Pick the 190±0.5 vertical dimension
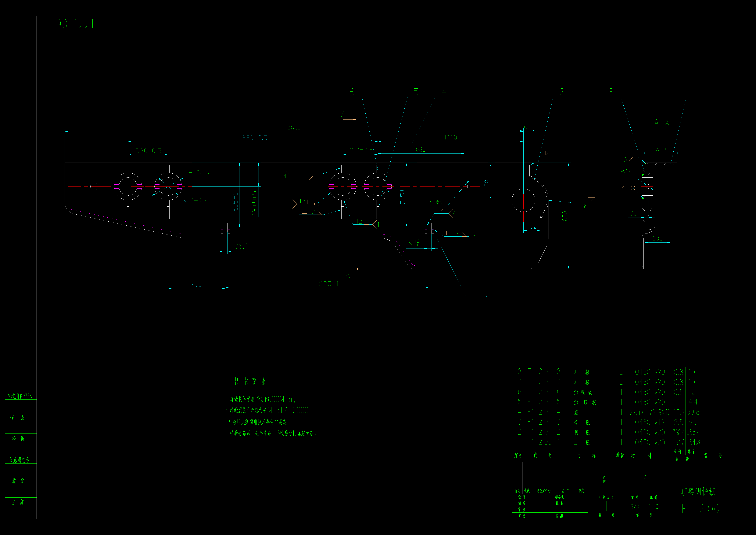This screenshot has height=535, width=756. pos(255,203)
